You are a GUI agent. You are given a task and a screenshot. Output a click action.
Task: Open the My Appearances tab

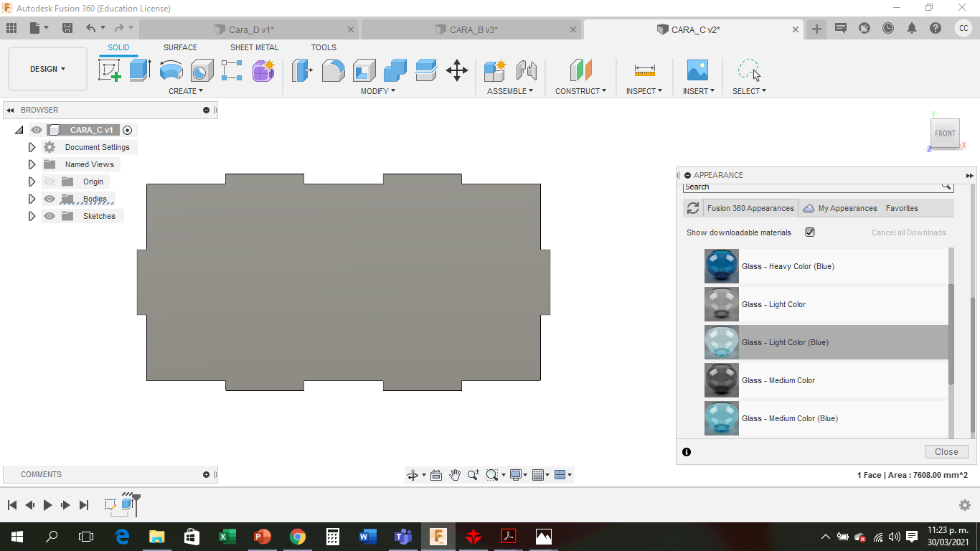coord(839,208)
